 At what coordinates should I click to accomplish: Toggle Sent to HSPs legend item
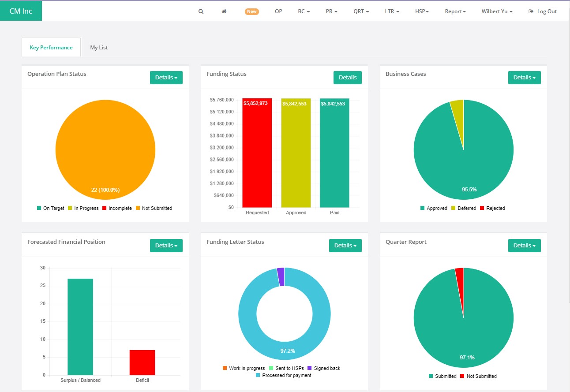287,368
